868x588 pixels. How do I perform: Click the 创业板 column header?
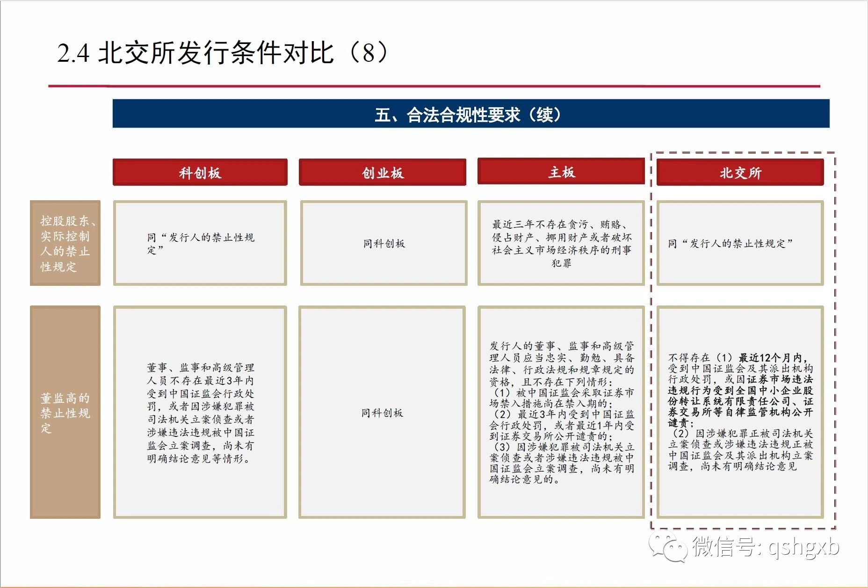click(x=383, y=173)
